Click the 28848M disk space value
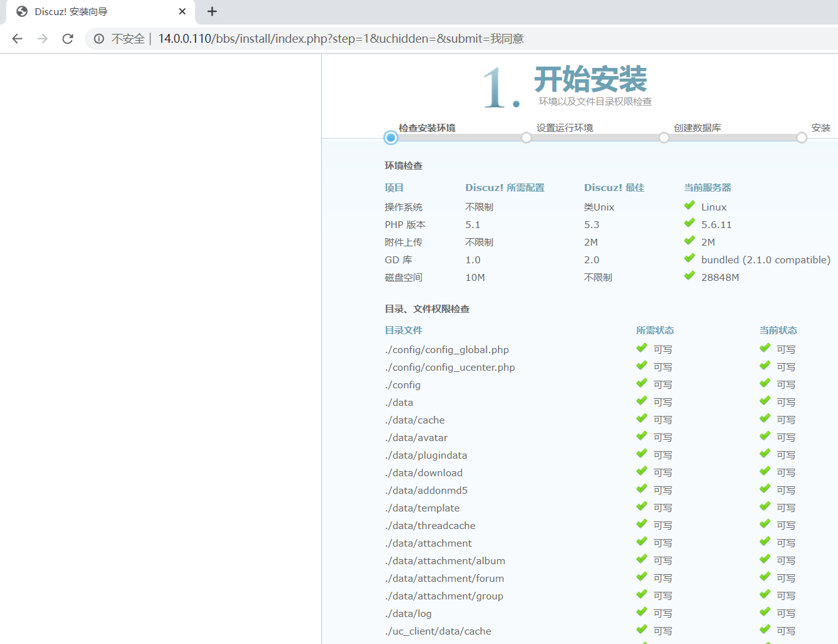The width and height of the screenshot is (838, 644). [x=720, y=278]
